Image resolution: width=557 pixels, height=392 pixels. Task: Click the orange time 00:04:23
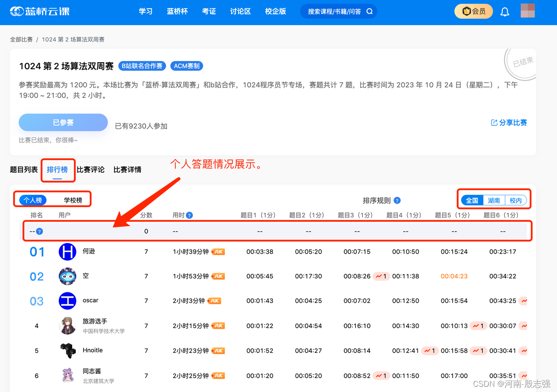tap(454, 276)
